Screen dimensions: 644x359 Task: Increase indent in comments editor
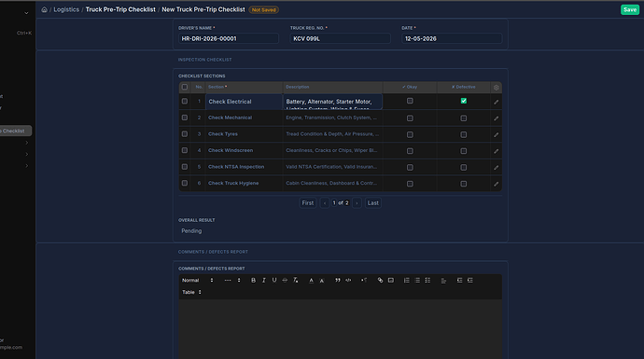[470, 281]
